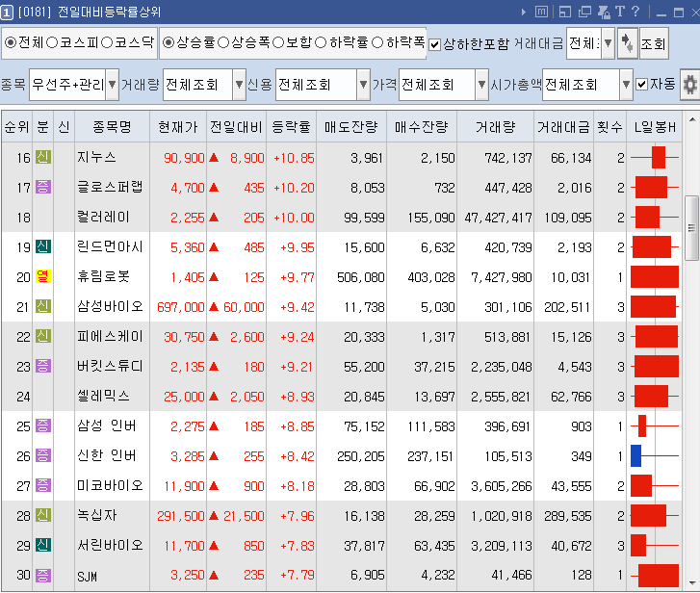Click the yellow 열 badge on 휴림로봇 row

click(x=43, y=276)
